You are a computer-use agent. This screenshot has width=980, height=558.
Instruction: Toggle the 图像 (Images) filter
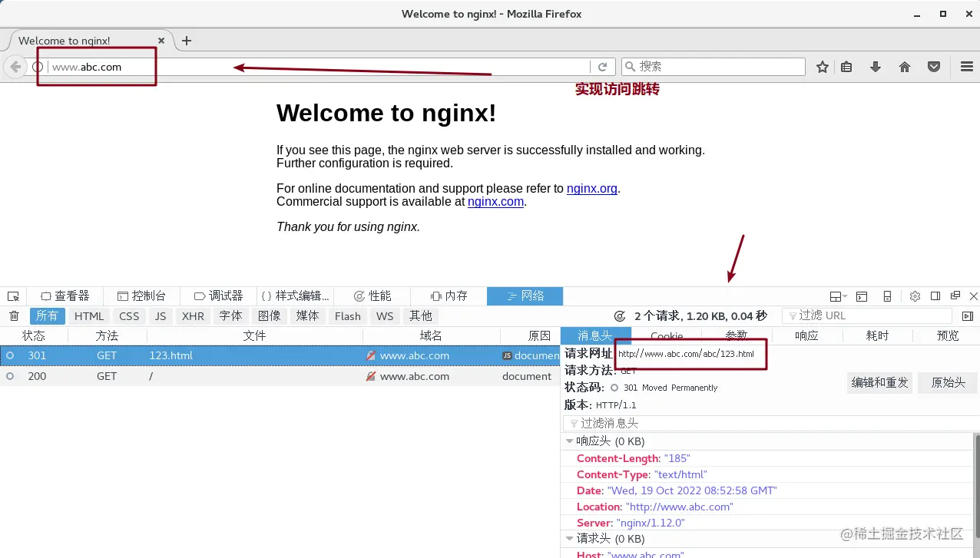(269, 316)
